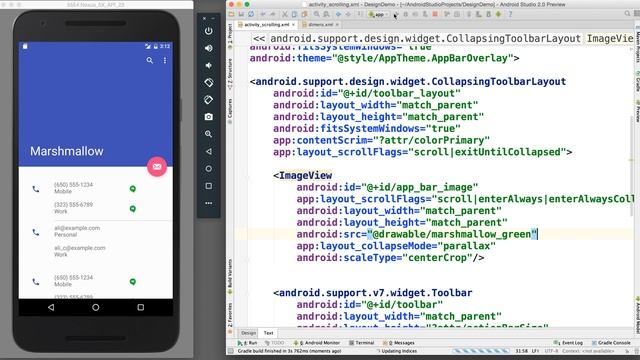Switch to the Text tab

tap(268, 333)
